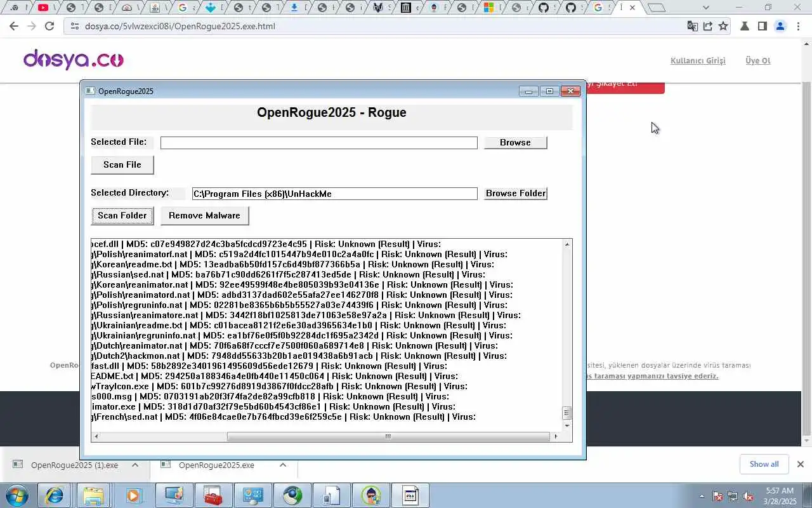This screenshot has height=508, width=812.
Task: Click the Browse button for selected file
Action: 515,142
